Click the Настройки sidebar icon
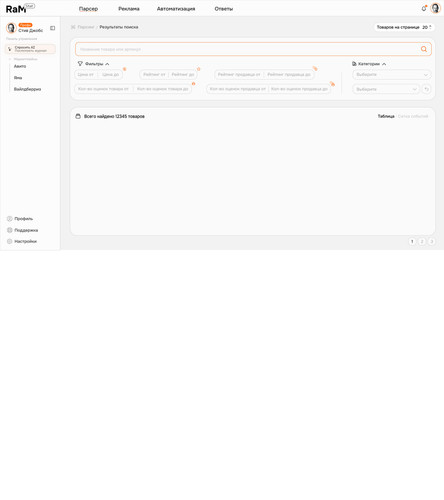The height and width of the screenshot is (500, 444). 10,241
